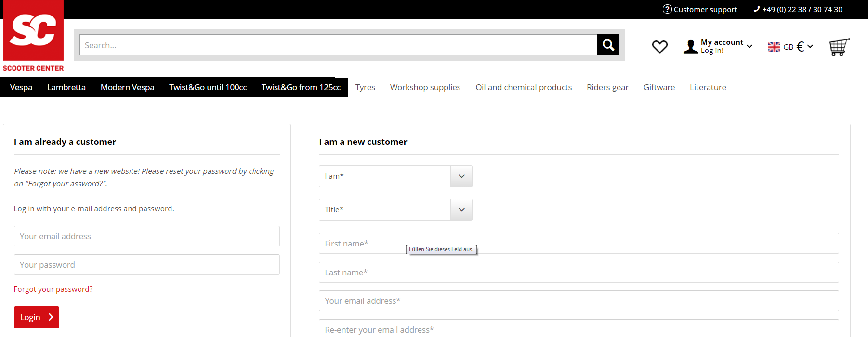Image resolution: width=868 pixels, height=337 pixels.
Task: Open the wishlist heart icon
Action: coord(659,47)
